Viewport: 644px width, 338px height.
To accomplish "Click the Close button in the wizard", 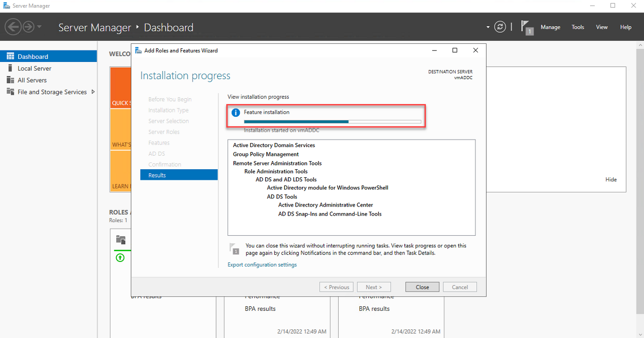I will point(423,287).
